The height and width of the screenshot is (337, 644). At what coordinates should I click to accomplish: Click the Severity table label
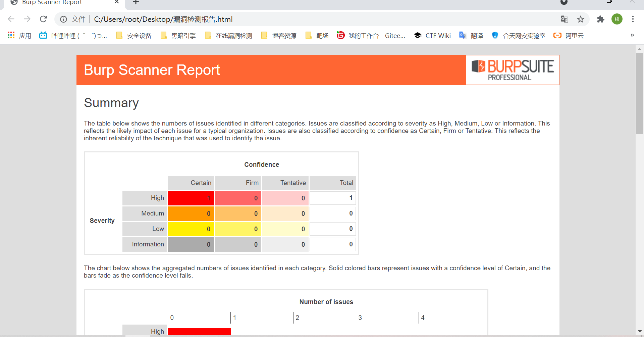(102, 221)
